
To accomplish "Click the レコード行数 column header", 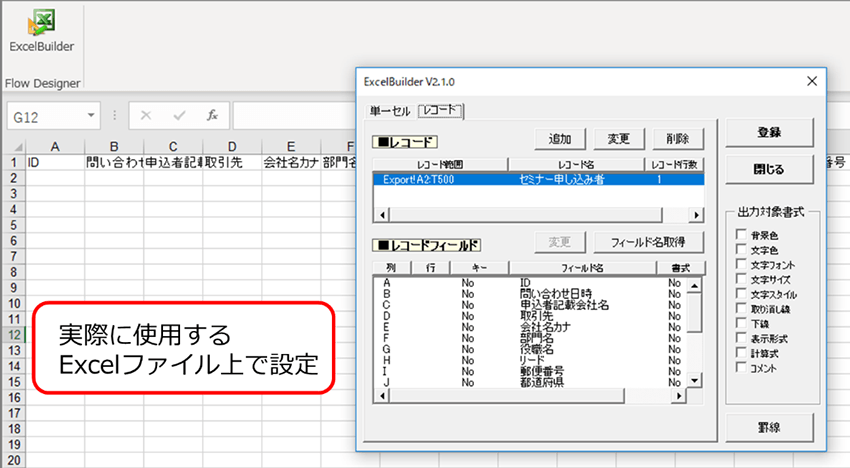I will point(674,164).
